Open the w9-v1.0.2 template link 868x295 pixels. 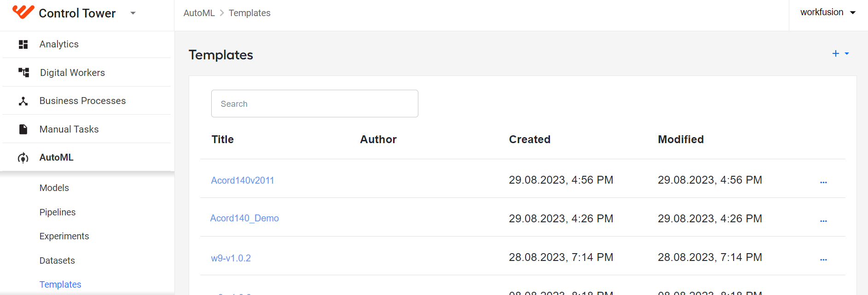(x=231, y=258)
